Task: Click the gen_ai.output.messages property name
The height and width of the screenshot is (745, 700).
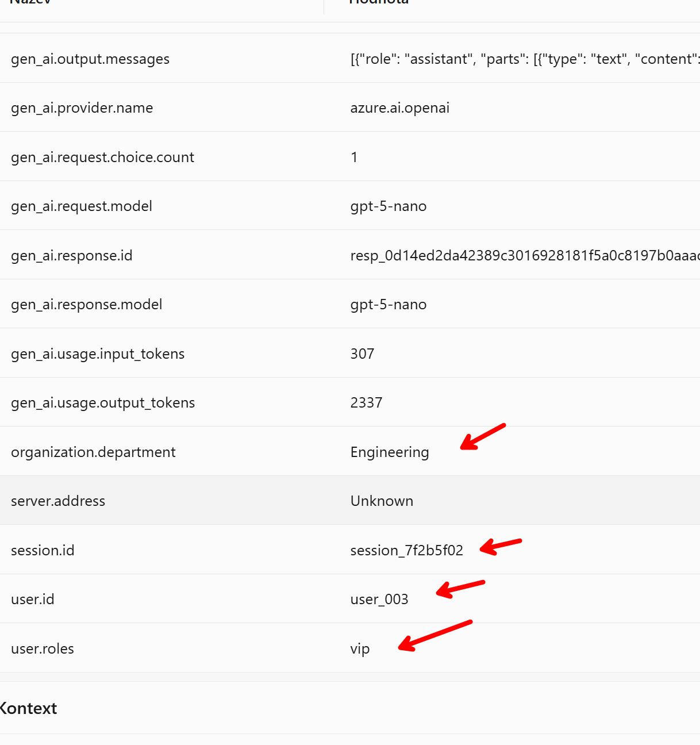Action: coord(90,59)
